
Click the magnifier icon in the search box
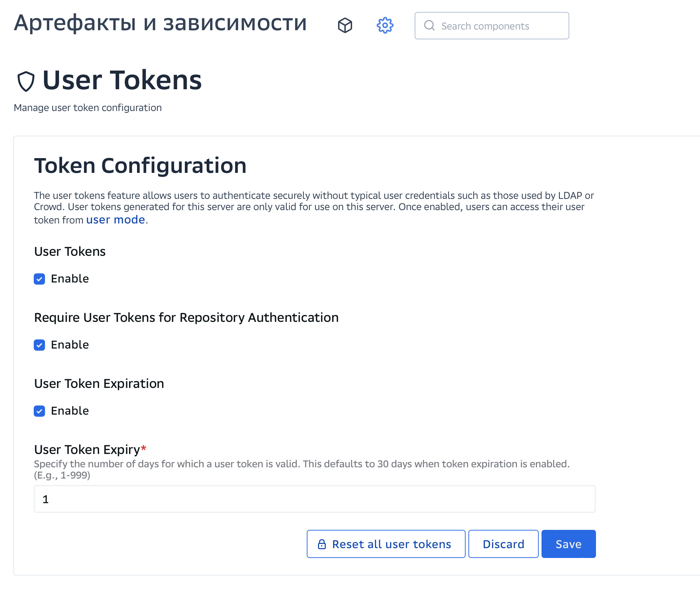click(x=429, y=25)
